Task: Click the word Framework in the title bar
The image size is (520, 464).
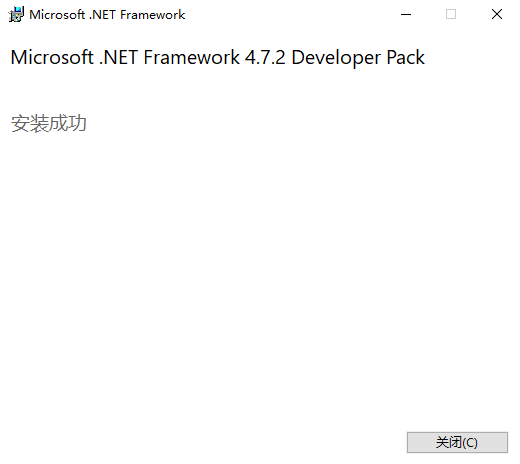Action: coord(153,15)
